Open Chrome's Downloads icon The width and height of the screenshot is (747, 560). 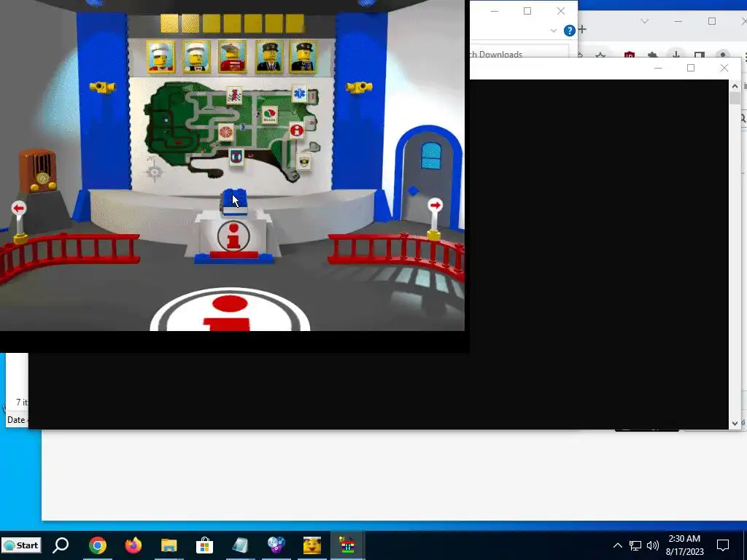[x=676, y=55]
